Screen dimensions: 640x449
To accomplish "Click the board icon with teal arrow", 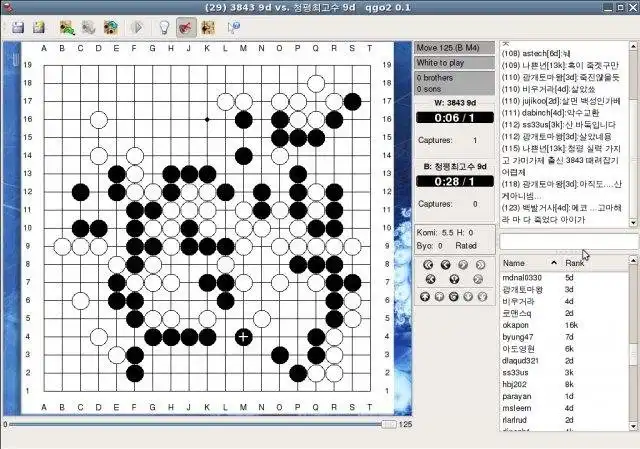I will (x=110, y=27).
